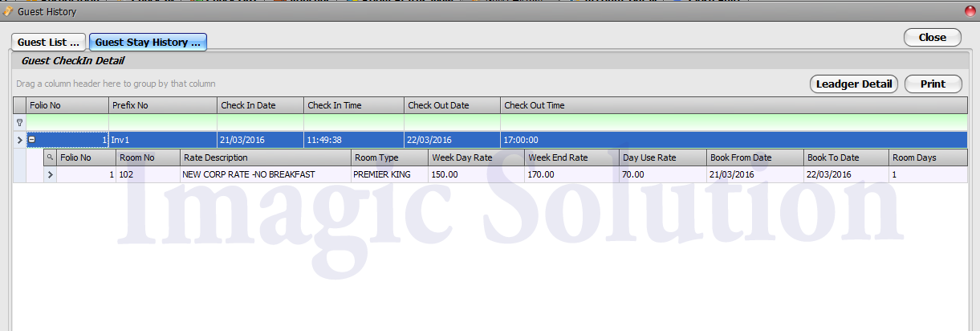Screen dimensions: 980x331
Task: Sort by Check In Date column
Action: [x=260, y=105]
